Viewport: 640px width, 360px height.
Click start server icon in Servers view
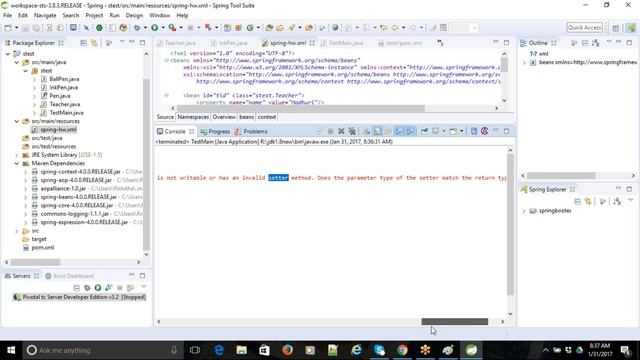[x=98, y=288]
